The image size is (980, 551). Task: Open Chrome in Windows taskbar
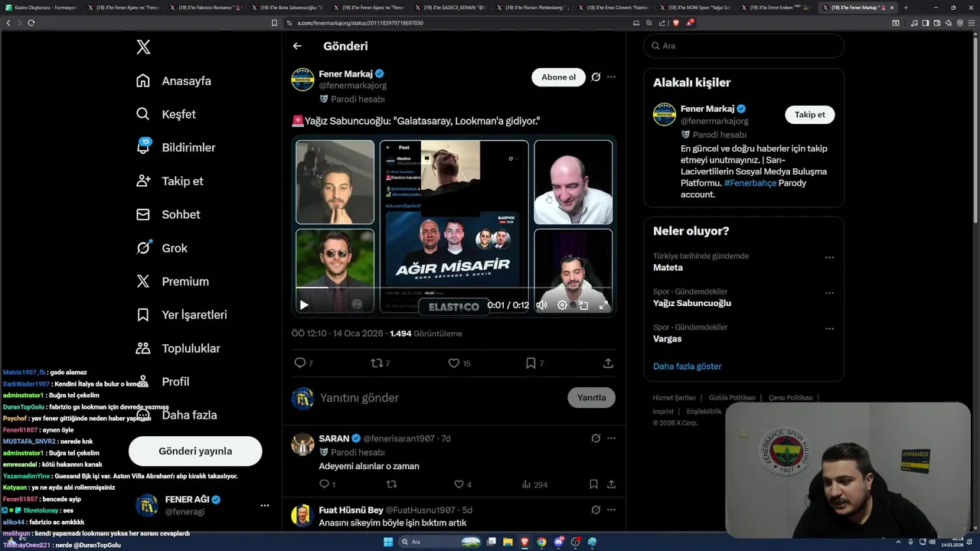[541, 542]
